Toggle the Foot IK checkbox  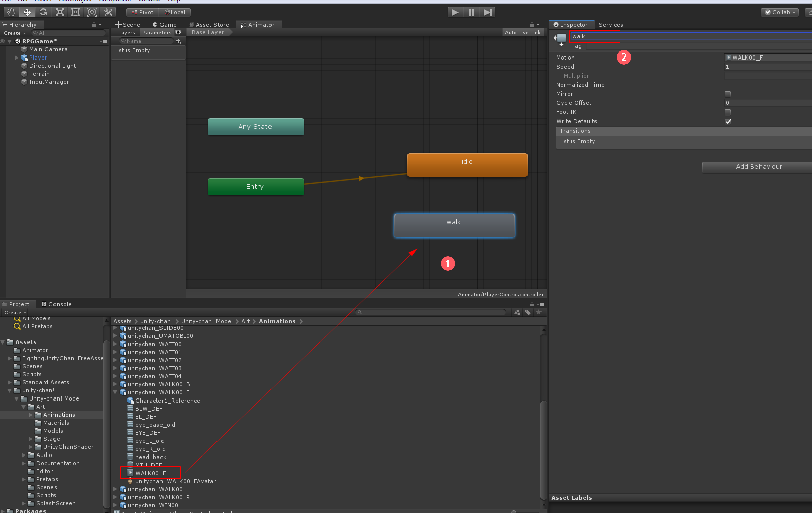point(728,112)
